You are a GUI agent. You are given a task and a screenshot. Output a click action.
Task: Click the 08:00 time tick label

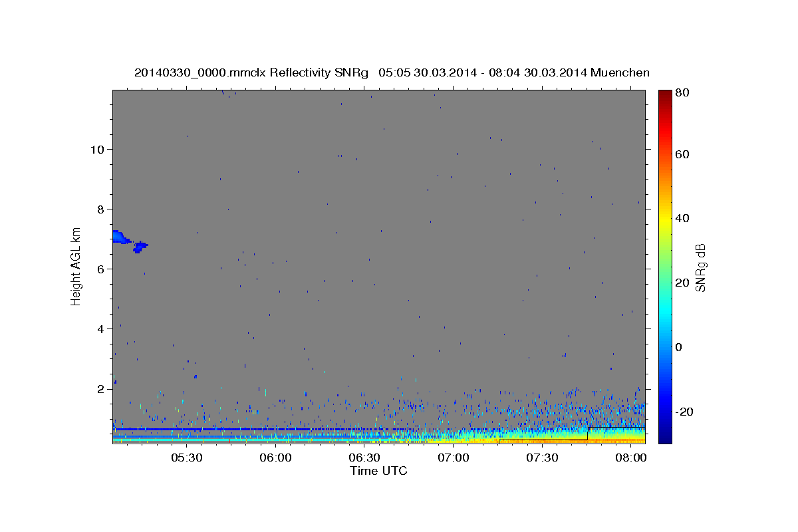631,458
